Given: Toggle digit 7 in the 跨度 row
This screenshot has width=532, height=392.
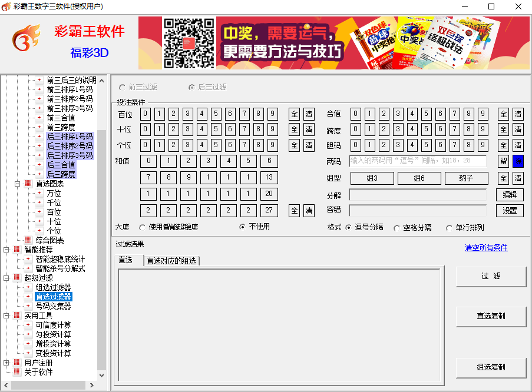Looking at the screenshot, I should (x=455, y=129).
